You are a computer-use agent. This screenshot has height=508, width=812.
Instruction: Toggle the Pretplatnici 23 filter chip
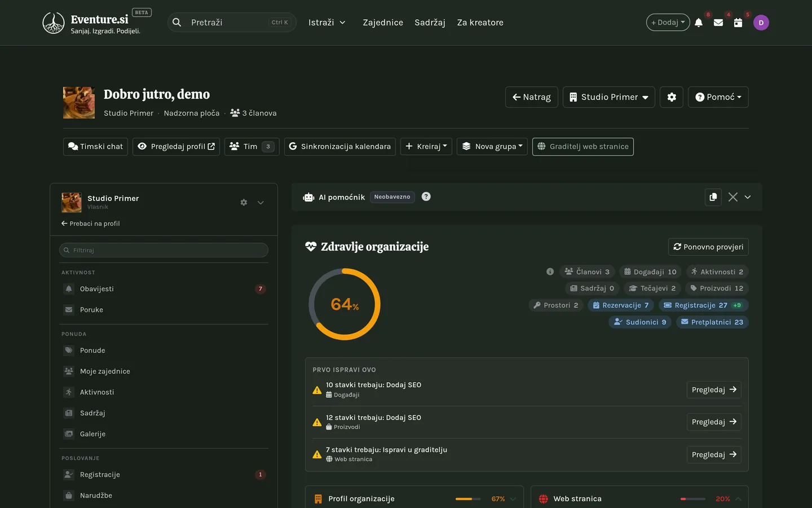coord(712,322)
